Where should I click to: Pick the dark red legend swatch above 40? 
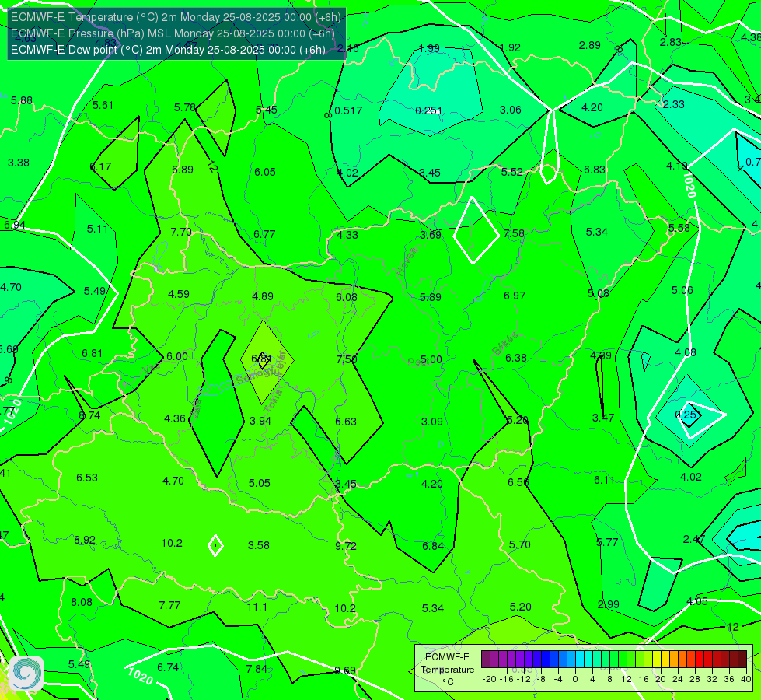point(742,660)
